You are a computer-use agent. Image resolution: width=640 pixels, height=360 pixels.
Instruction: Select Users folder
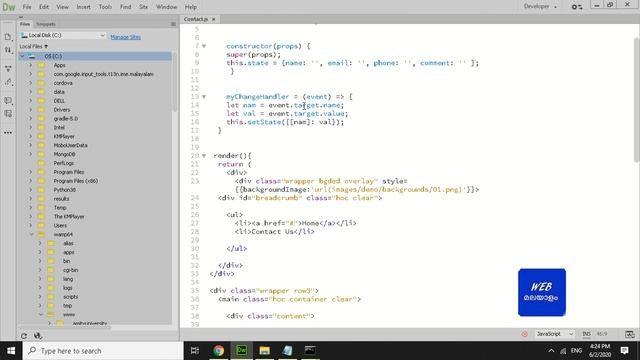pyautogui.click(x=60, y=225)
